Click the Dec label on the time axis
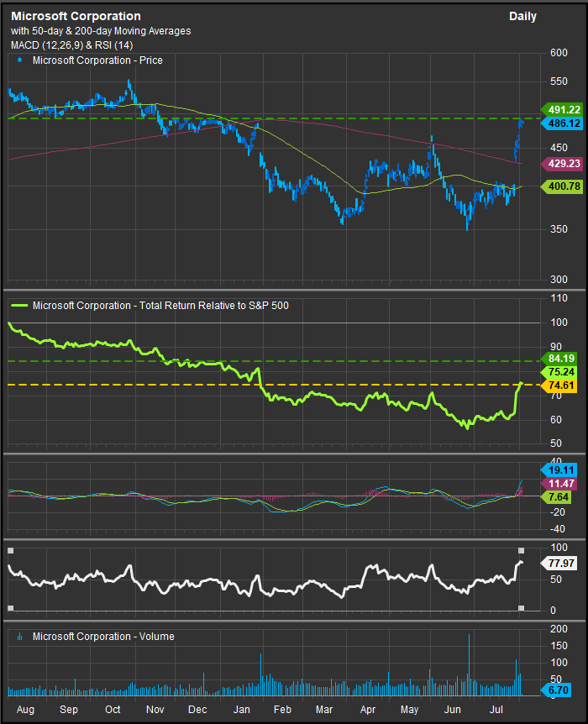The image size is (588, 724). [197, 709]
